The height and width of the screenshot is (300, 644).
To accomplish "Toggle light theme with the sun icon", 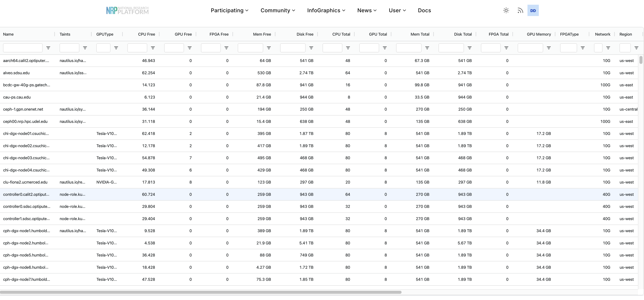I will [x=506, y=10].
